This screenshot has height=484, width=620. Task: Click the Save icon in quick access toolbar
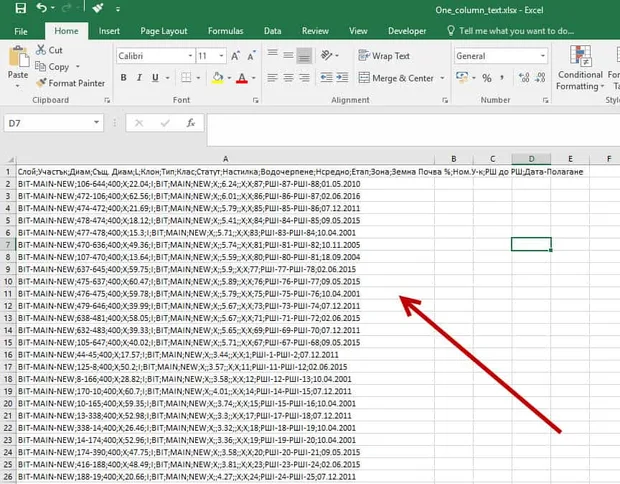click(x=20, y=8)
